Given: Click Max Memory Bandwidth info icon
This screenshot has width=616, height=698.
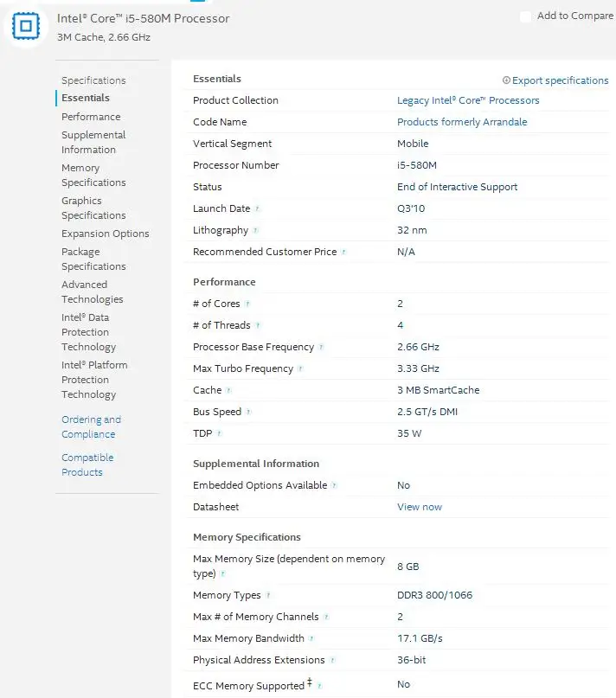Looking at the screenshot, I should (311, 638).
